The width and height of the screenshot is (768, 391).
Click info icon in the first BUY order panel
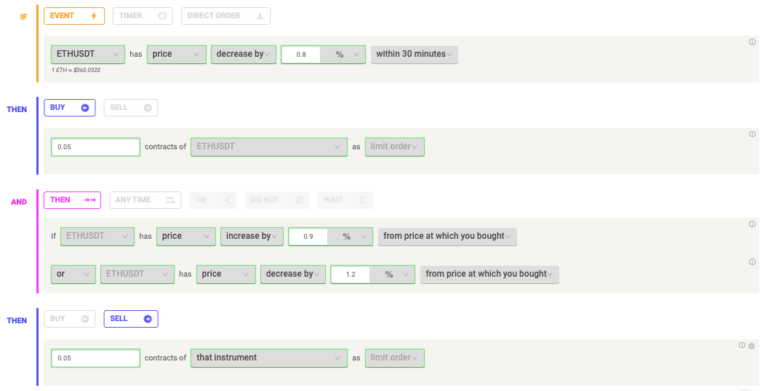click(752, 134)
